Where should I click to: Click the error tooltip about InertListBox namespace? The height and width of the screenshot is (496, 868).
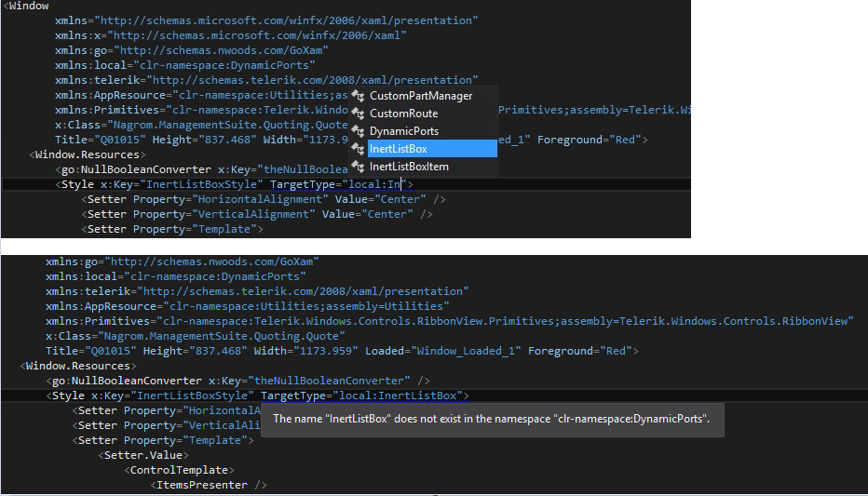492,419
